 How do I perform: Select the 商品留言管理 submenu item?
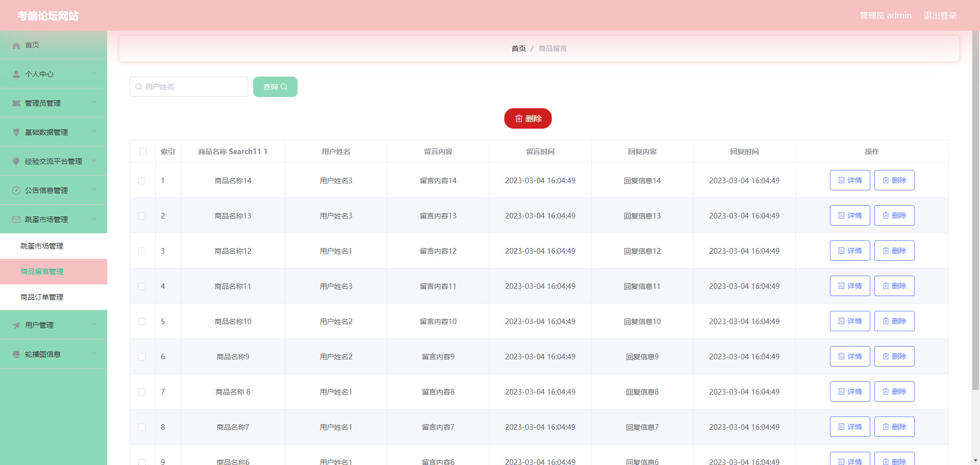[54, 272]
